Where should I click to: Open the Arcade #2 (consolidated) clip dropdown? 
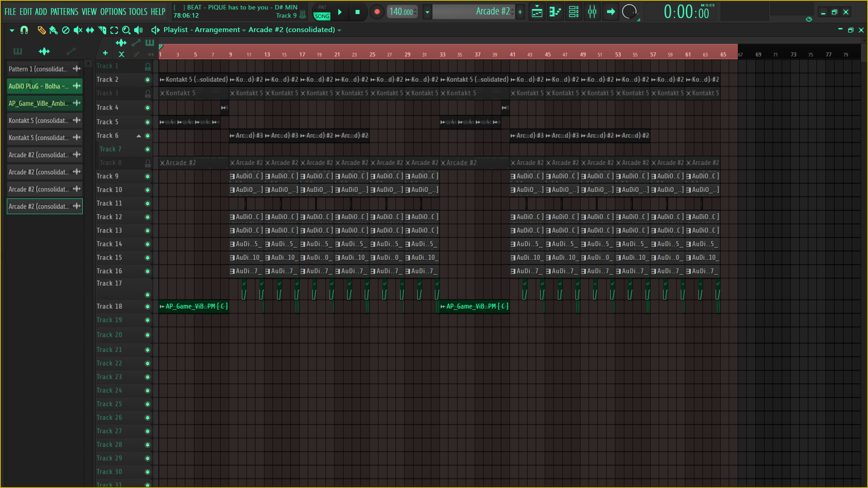tap(340, 30)
